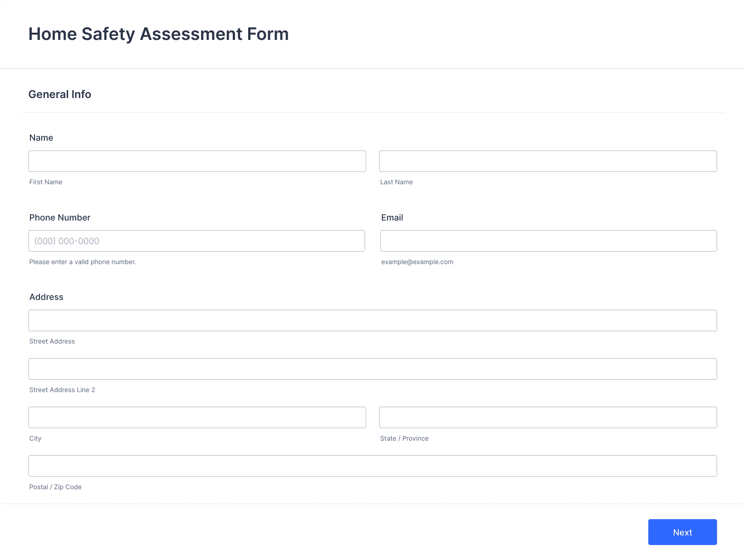Screen dimensions: 745x560
Task: Click the Street Address Line 2 field
Action: 372,369
